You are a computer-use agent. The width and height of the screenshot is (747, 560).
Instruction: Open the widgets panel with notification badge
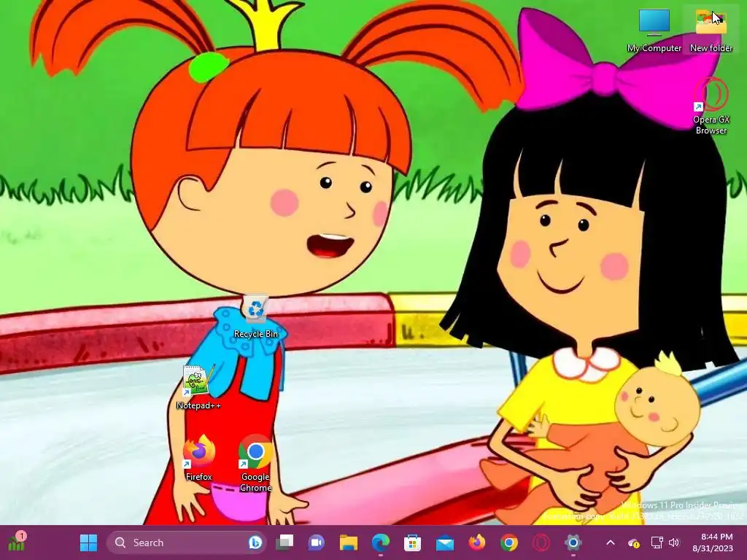[x=16, y=542]
